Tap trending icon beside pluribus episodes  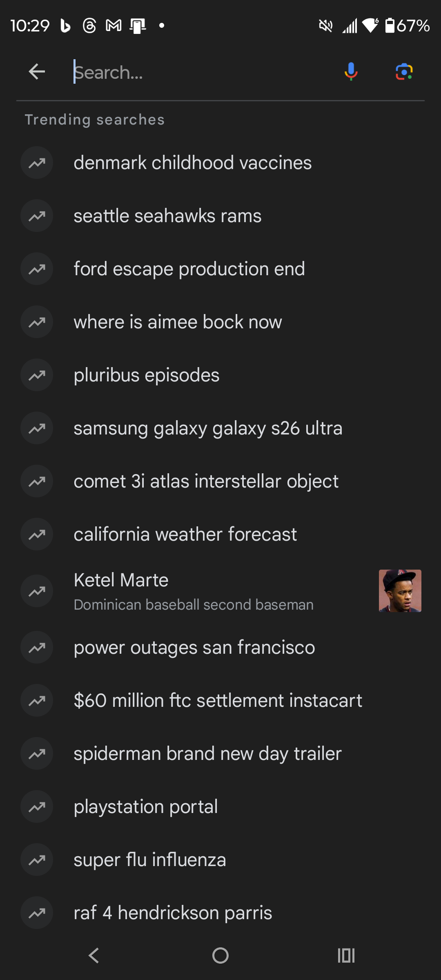[x=37, y=375]
